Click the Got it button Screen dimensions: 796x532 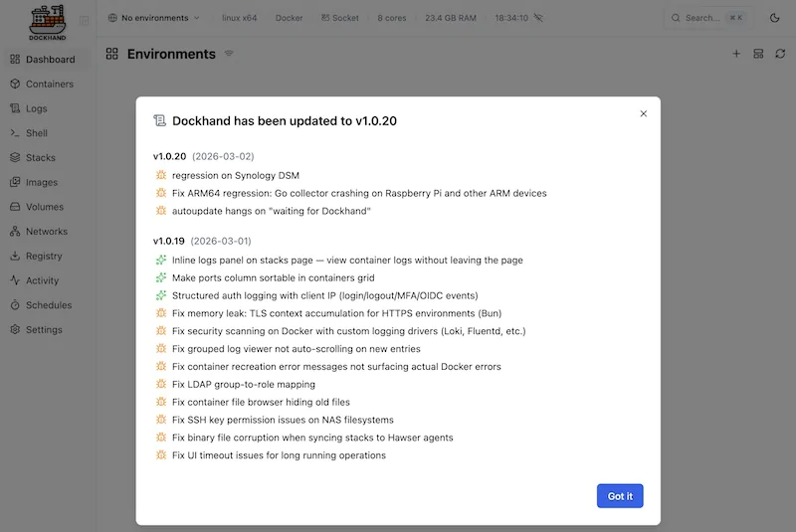click(620, 496)
